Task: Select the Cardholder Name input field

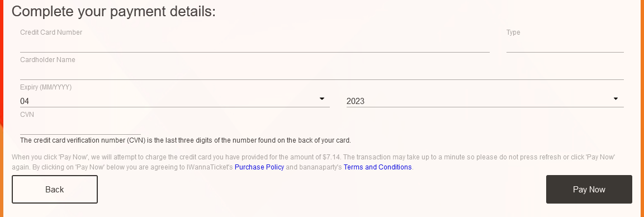Action: click(x=322, y=73)
